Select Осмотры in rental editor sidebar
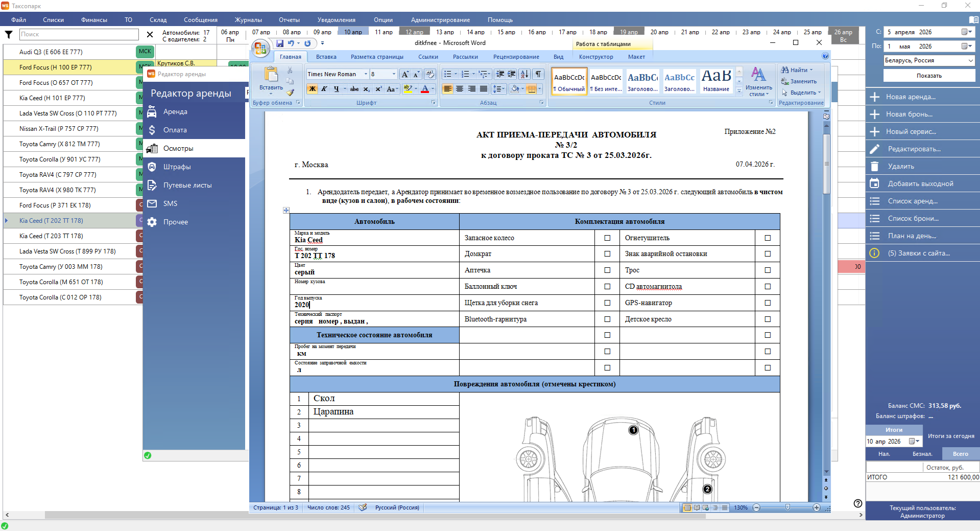This screenshot has height=531, width=980. click(194, 148)
